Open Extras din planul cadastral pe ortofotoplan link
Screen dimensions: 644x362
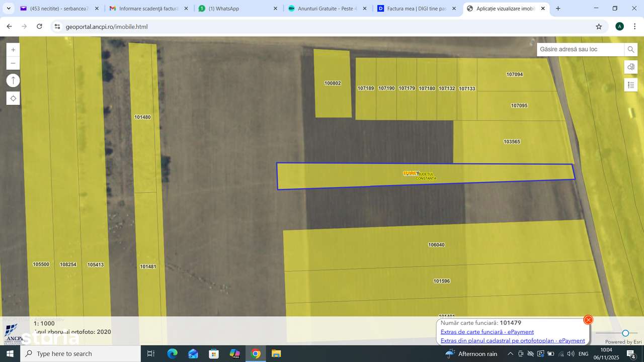coord(513,341)
